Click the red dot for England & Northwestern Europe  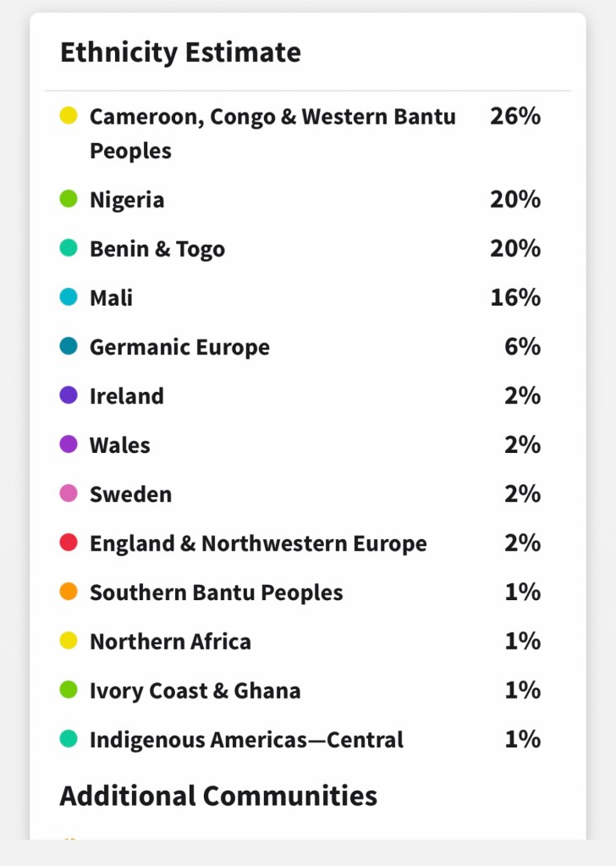[69, 543]
